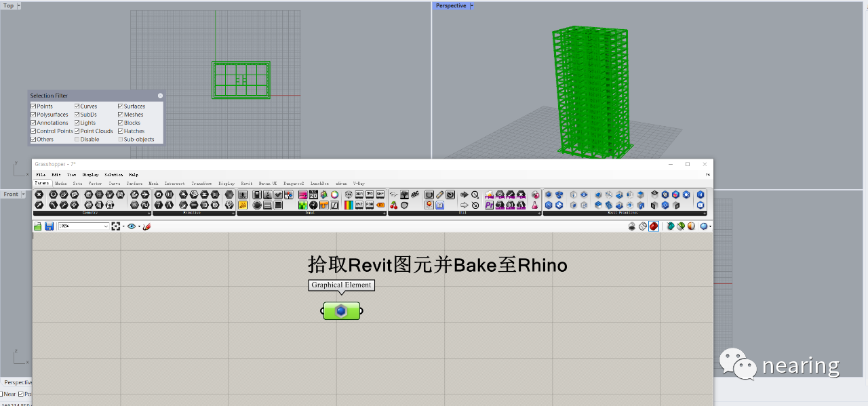Viewport: 868px width, 406px height.
Task: Select the colourful swatch parameter icon
Action: pos(334,195)
